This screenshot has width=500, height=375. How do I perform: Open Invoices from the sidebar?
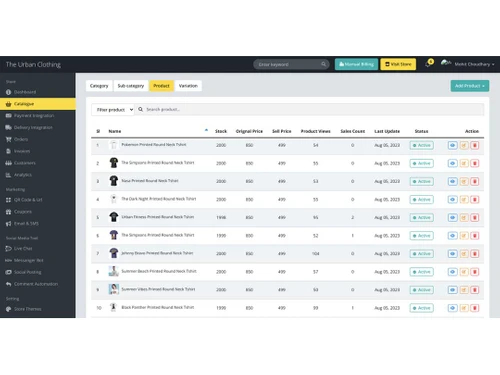(x=18, y=151)
